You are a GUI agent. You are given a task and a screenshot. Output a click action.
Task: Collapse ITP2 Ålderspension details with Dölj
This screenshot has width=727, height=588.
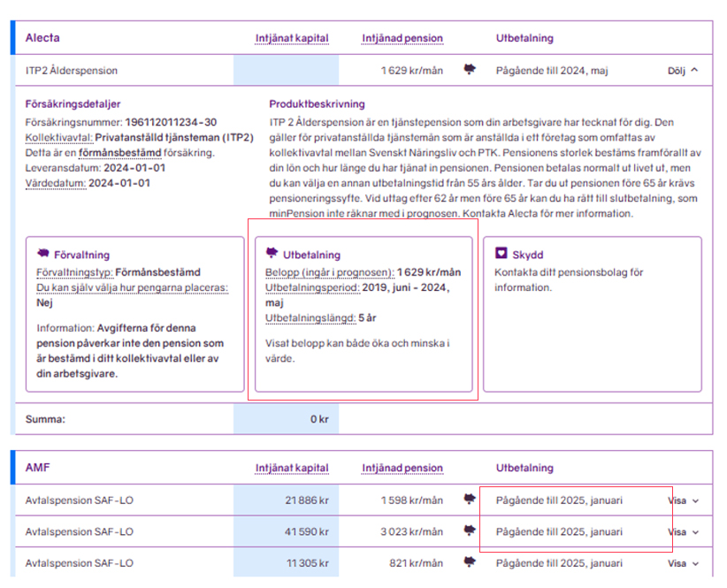click(x=682, y=70)
